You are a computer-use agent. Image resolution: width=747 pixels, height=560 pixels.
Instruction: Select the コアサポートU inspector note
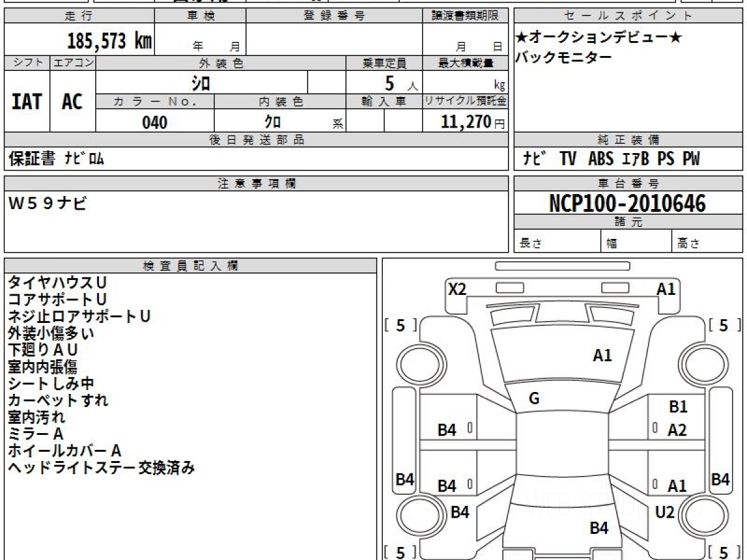pos(57,299)
